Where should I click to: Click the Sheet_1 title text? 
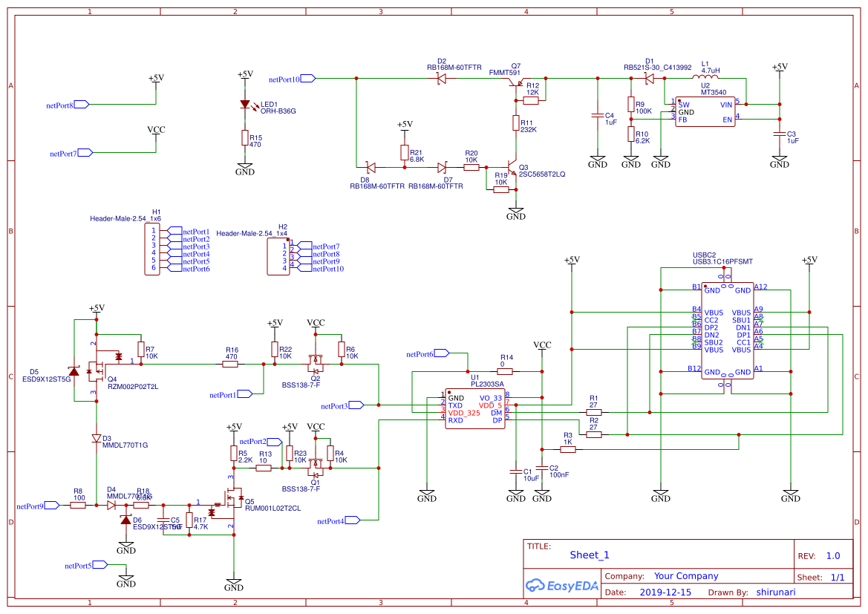(588, 555)
